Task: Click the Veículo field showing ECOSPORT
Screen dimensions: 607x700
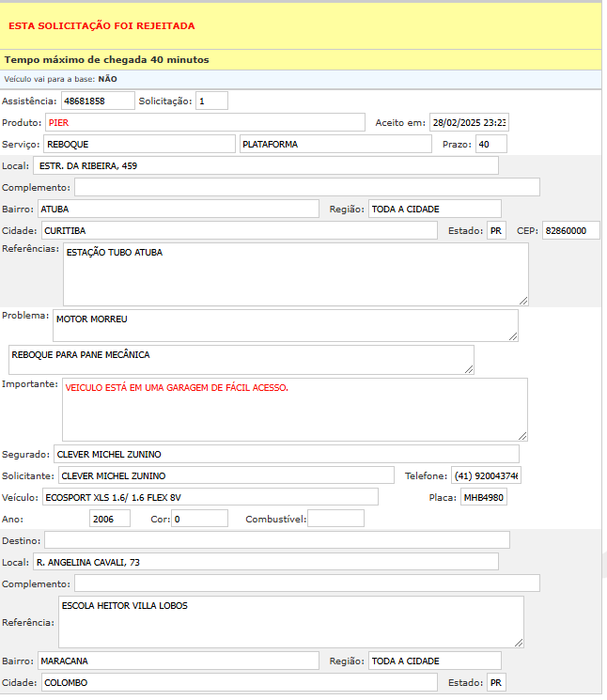Action: (209, 497)
